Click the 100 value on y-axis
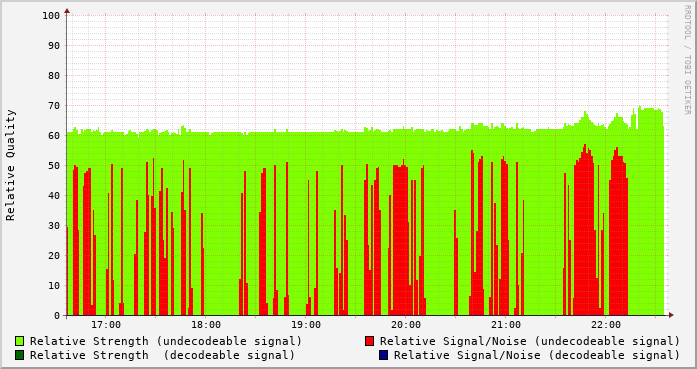Screen dimensions: 697x369 (51, 16)
